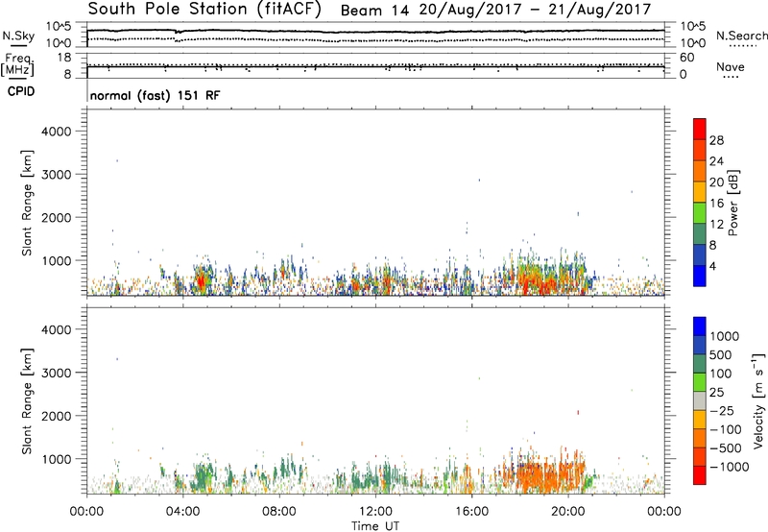Click the 'Time UT' axis label
Image resolution: width=768 pixels, height=532 pixels.
tap(375, 526)
